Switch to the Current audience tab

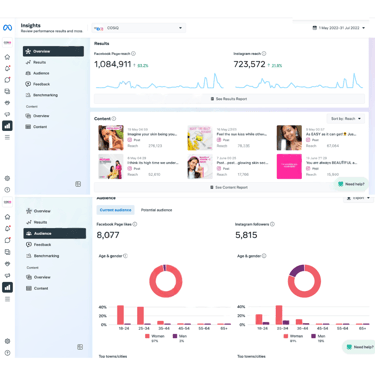point(115,210)
